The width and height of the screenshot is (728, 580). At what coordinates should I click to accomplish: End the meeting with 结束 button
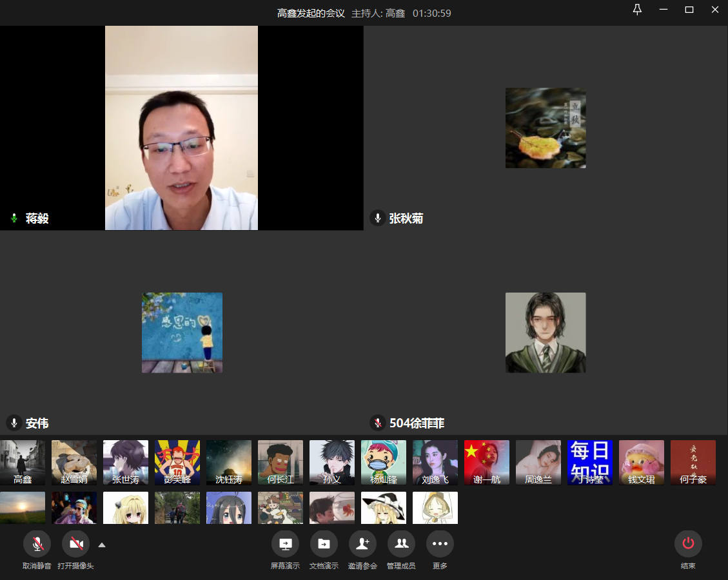click(688, 544)
